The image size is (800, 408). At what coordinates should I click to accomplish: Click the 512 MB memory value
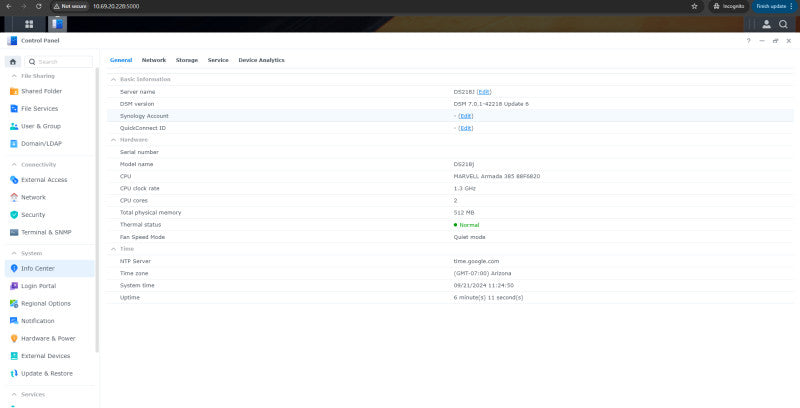pos(463,213)
